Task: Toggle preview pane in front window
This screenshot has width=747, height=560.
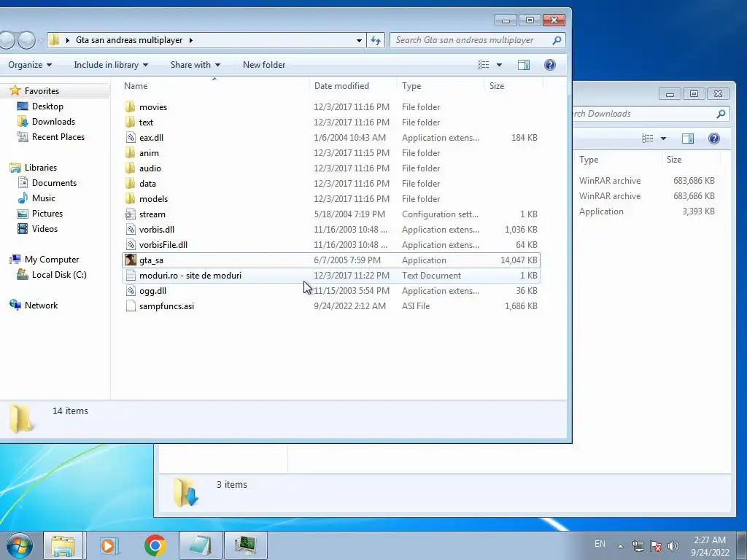Action: tap(524, 65)
